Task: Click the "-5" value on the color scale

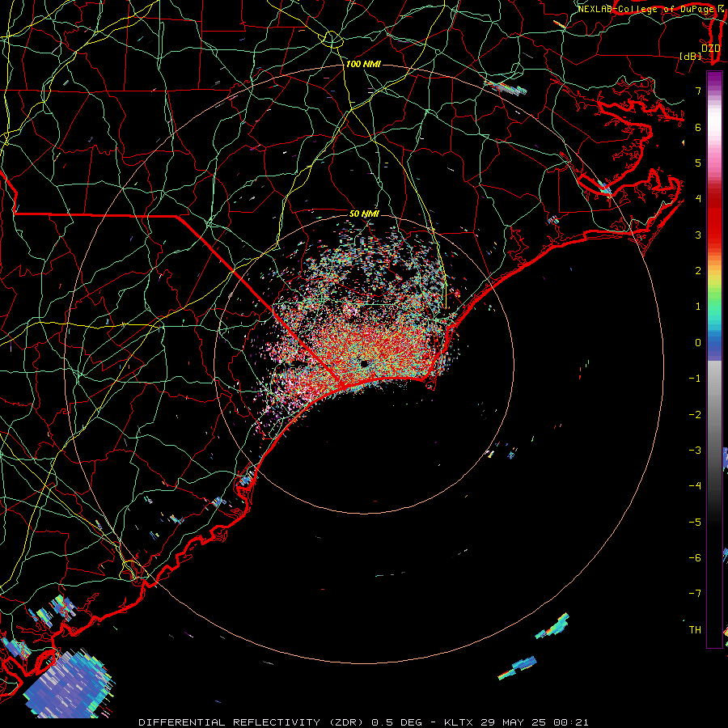Action: coord(695,523)
